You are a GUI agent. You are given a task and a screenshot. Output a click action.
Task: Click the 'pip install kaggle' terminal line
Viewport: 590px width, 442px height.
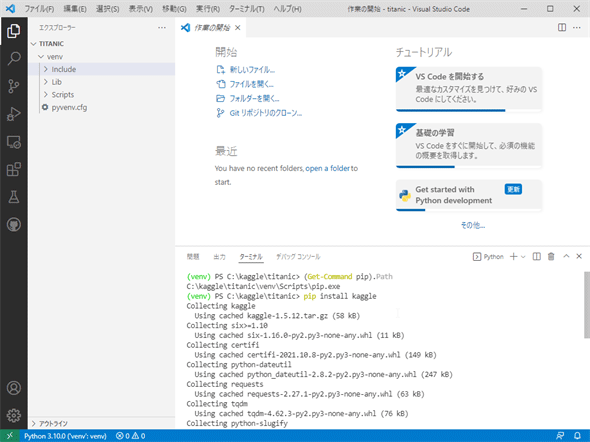coord(340,296)
